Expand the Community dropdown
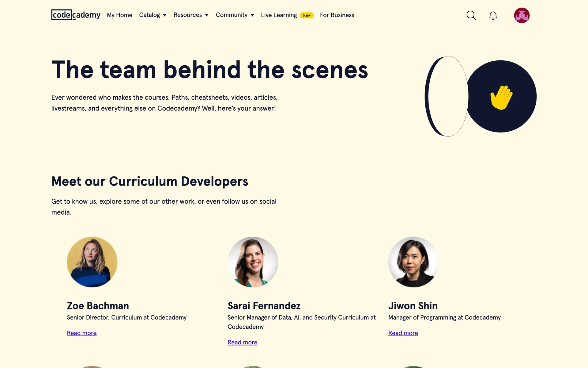588x368 pixels. [235, 15]
